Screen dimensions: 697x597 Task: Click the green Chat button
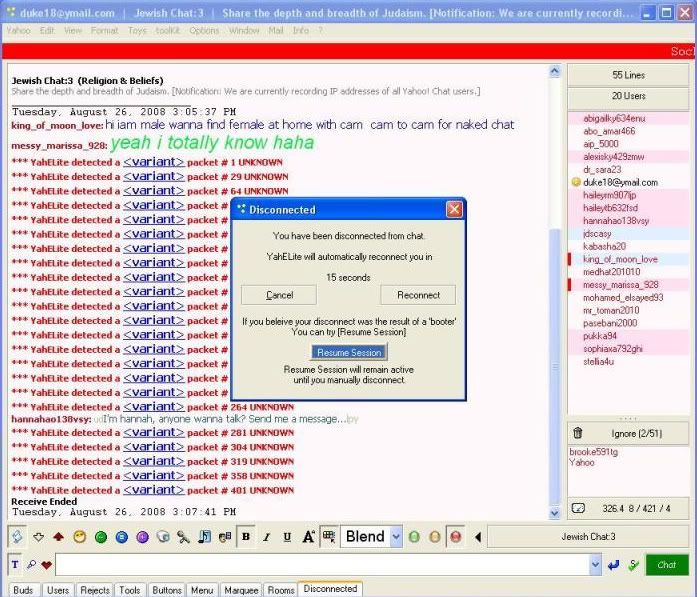coord(666,565)
